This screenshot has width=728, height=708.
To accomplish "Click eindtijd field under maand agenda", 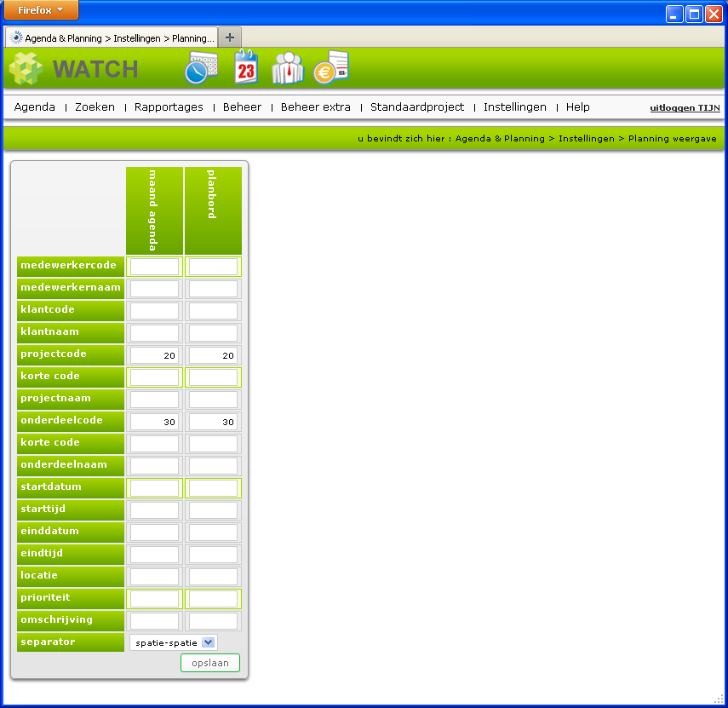I will [x=155, y=555].
